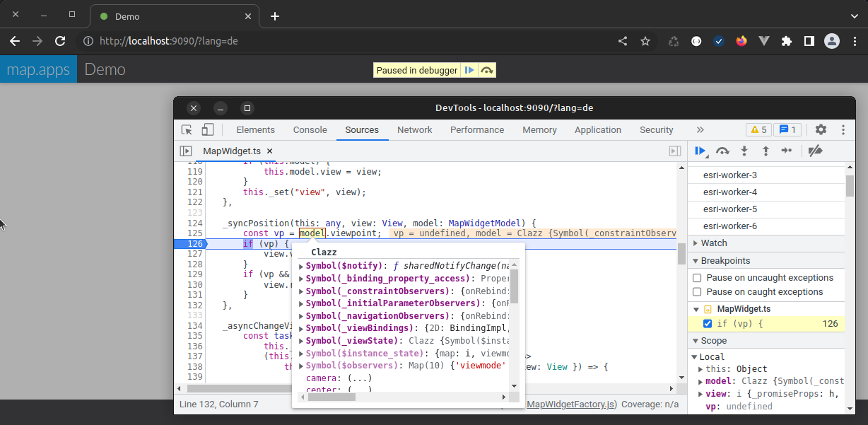The width and height of the screenshot is (868, 425).
Task: Open the Network panel
Action: pos(414,130)
